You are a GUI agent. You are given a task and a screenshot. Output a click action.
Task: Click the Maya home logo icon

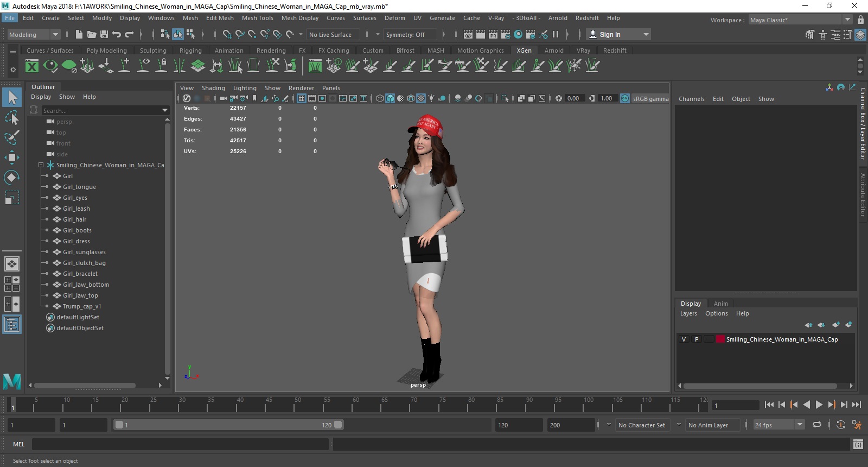coord(12,381)
